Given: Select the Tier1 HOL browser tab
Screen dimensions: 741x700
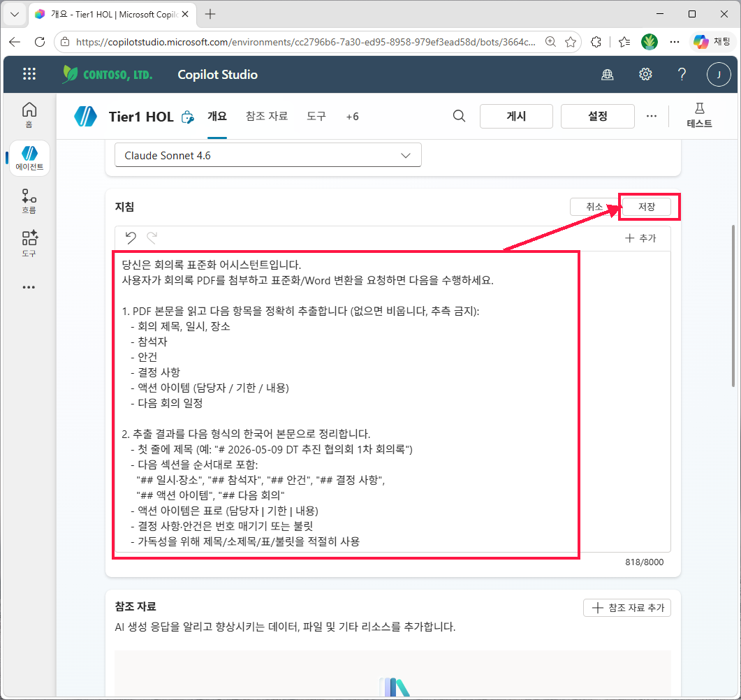Looking at the screenshot, I should 113,14.
